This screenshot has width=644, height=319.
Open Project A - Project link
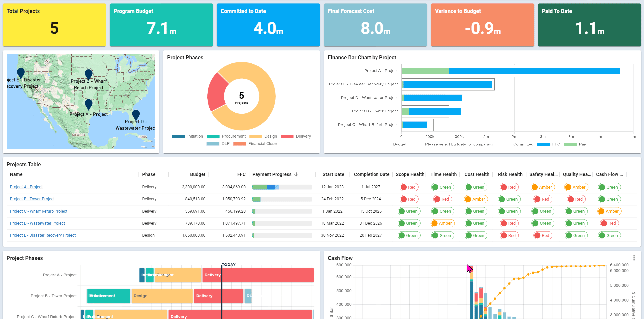tap(26, 187)
